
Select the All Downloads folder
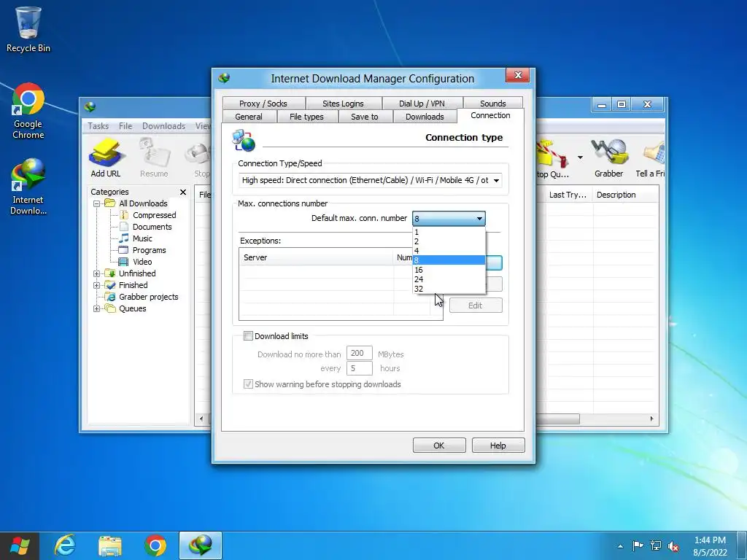[143, 203]
